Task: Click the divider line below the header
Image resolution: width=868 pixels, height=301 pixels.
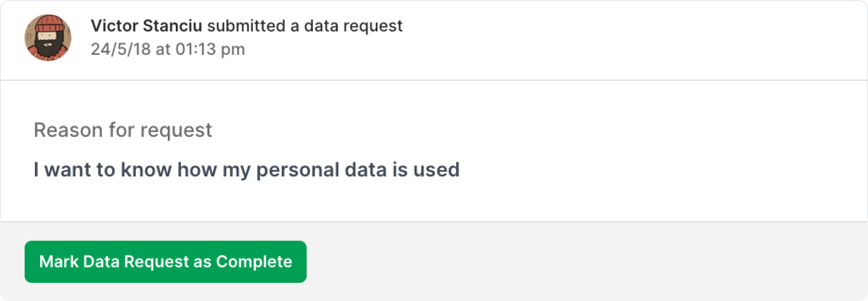Action: pyautogui.click(x=434, y=80)
